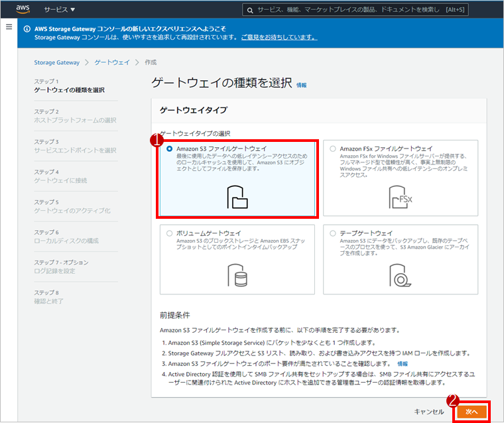Select step 1 ゲートウェイの種類を選択
The width and height of the screenshot is (504, 423).
pyautogui.click(x=70, y=90)
